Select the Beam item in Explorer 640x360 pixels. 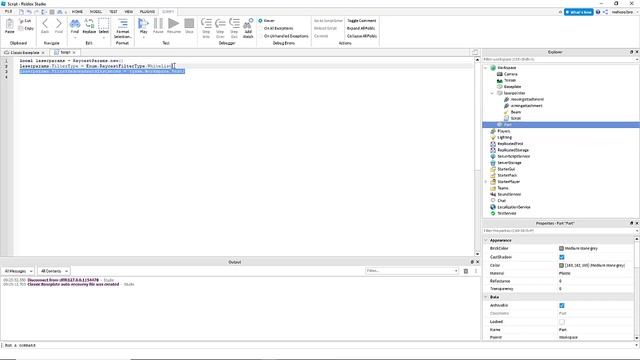click(516, 112)
